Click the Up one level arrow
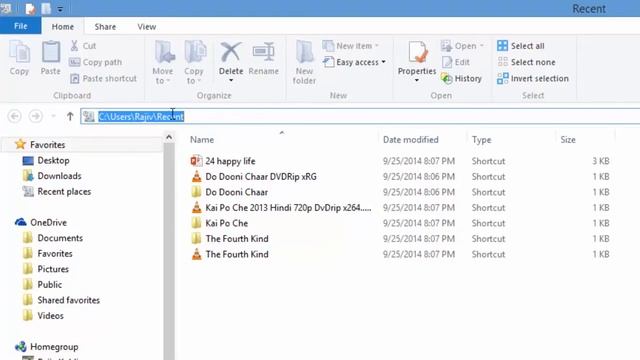640x360 pixels. click(70, 116)
